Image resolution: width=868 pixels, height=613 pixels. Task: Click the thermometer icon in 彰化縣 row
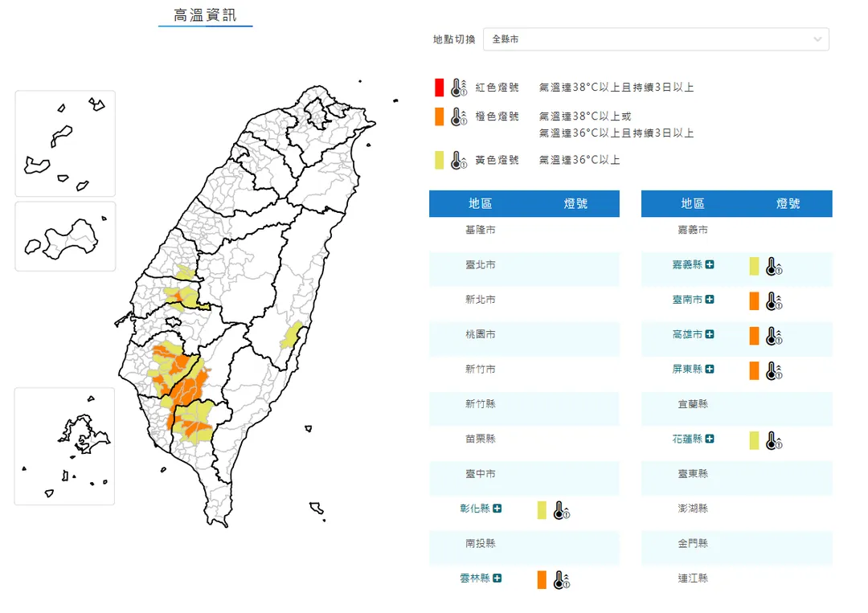click(x=561, y=511)
